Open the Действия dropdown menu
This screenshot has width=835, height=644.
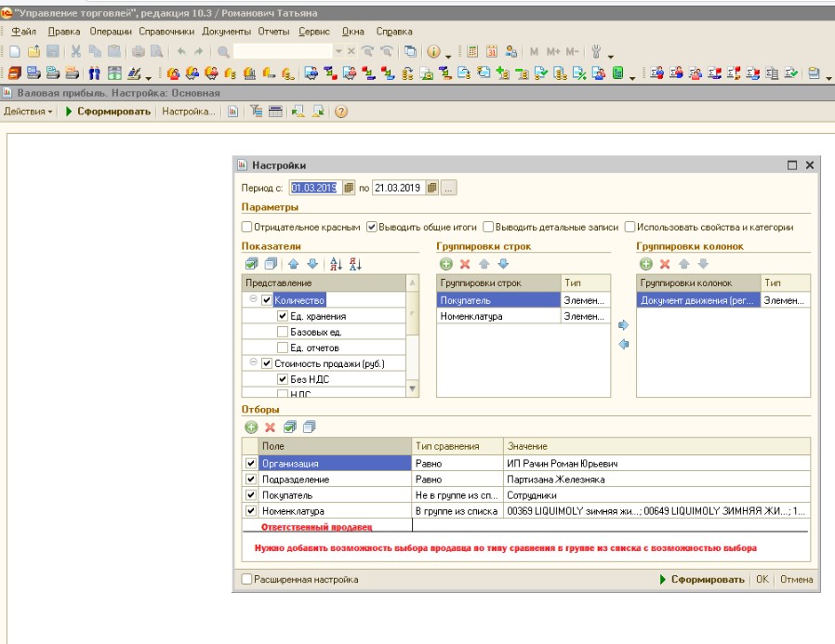click(x=28, y=112)
